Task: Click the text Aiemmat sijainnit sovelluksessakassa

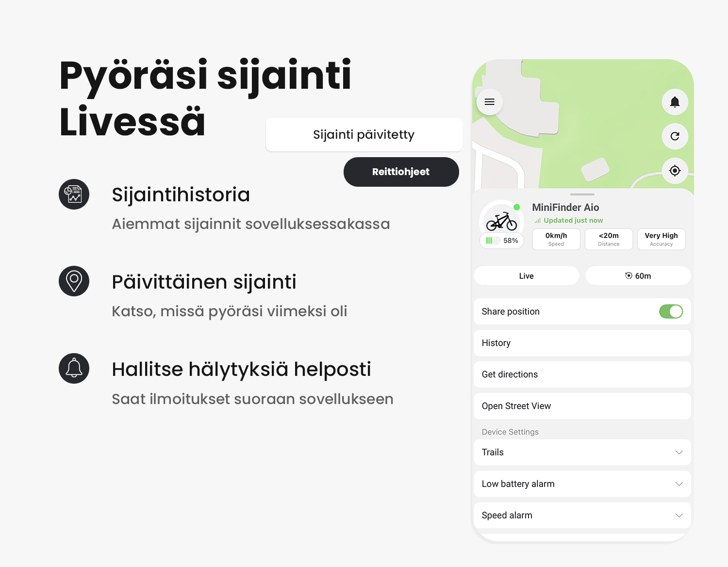Action: click(251, 224)
